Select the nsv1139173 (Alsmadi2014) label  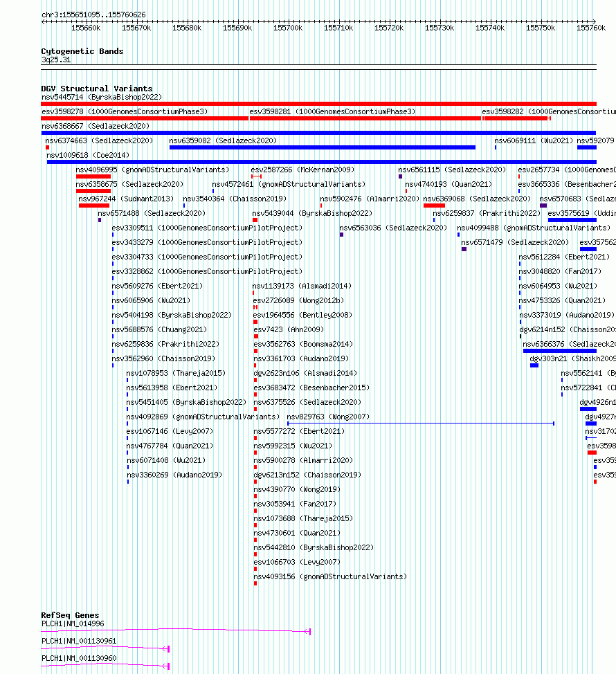tap(302, 286)
